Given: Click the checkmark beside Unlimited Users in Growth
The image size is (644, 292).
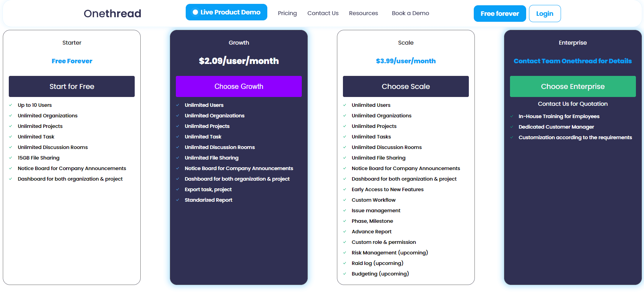Looking at the screenshot, I should click(x=177, y=105).
